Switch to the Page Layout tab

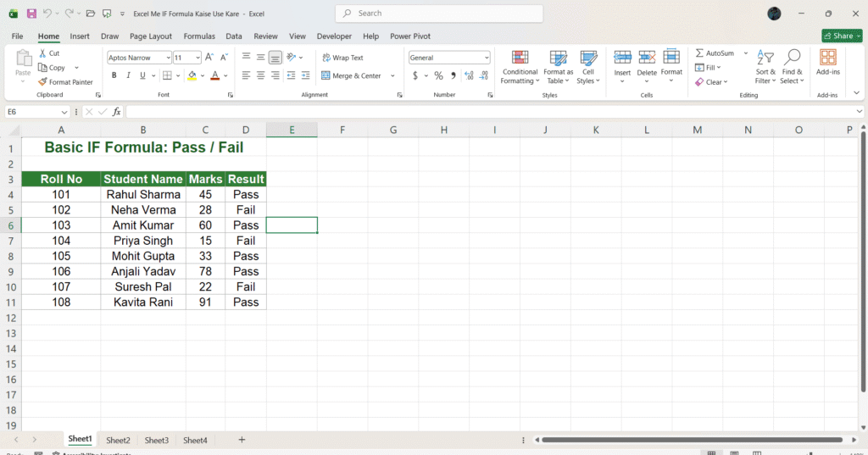click(x=151, y=36)
